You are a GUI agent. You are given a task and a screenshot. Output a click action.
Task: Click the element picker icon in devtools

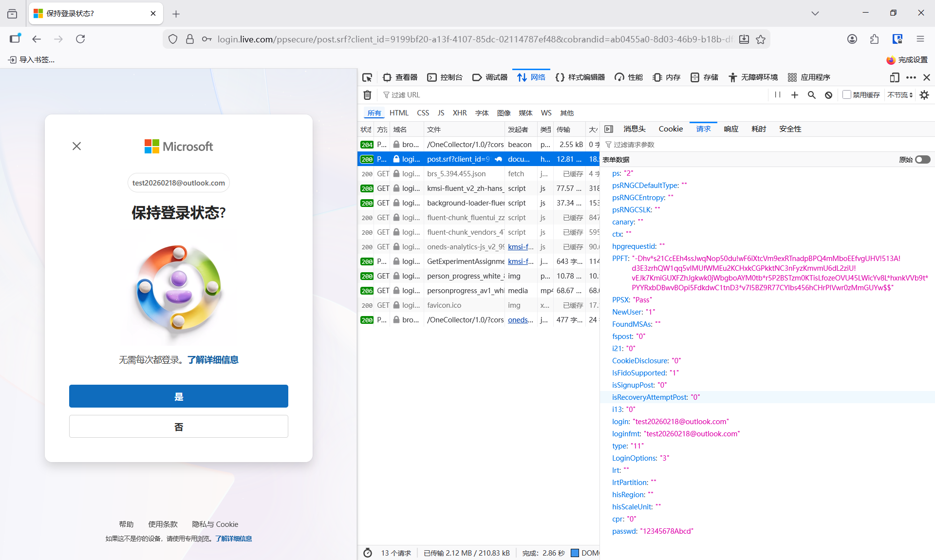coord(367,77)
